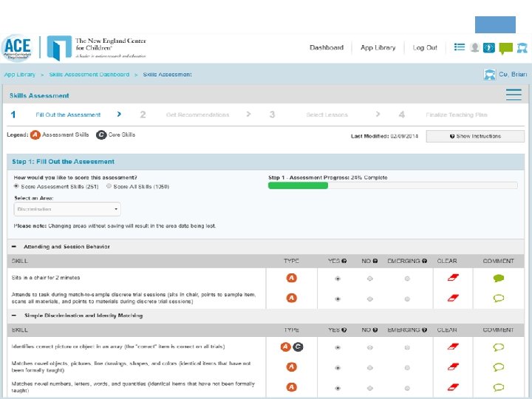Select Score Assessment Skills (251) option
The height and width of the screenshot is (399, 532).
[x=16, y=186]
